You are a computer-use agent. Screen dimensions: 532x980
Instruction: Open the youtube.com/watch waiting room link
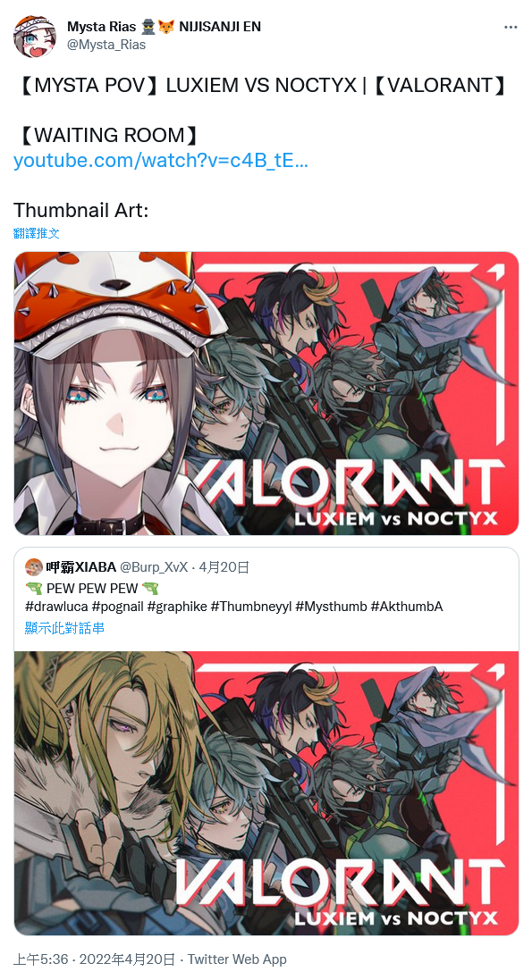160,161
